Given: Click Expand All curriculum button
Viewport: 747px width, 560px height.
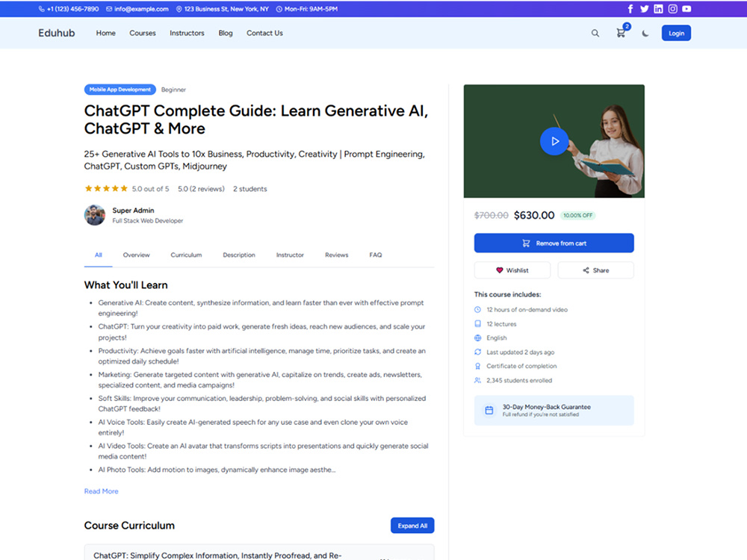Looking at the screenshot, I should pyautogui.click(x=412, y=526).
